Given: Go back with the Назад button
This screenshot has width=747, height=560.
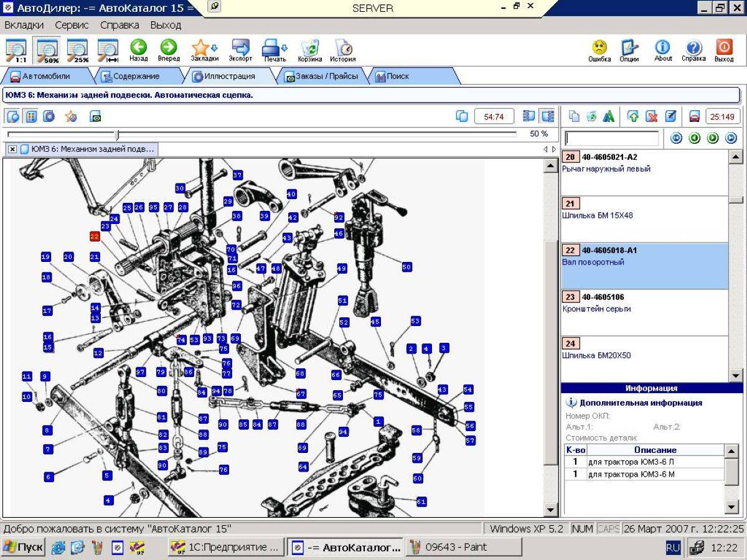Looking at the screenshot, I should (x=138, y=51).
